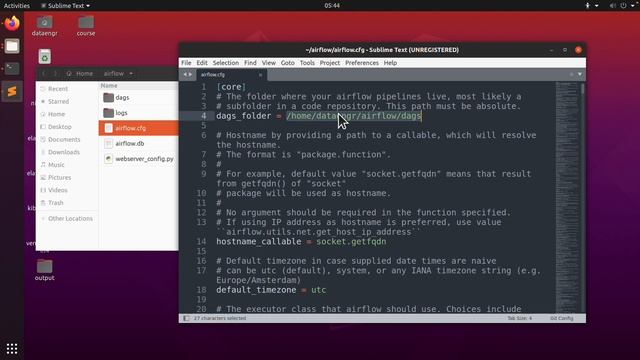The width and height of the screenshot is (640, 360).
Task: Open the Selection menu
Action: pos(225,63)
